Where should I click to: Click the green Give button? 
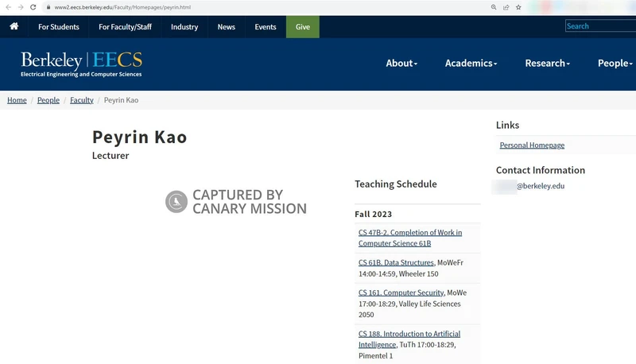[x=303, y=27]
